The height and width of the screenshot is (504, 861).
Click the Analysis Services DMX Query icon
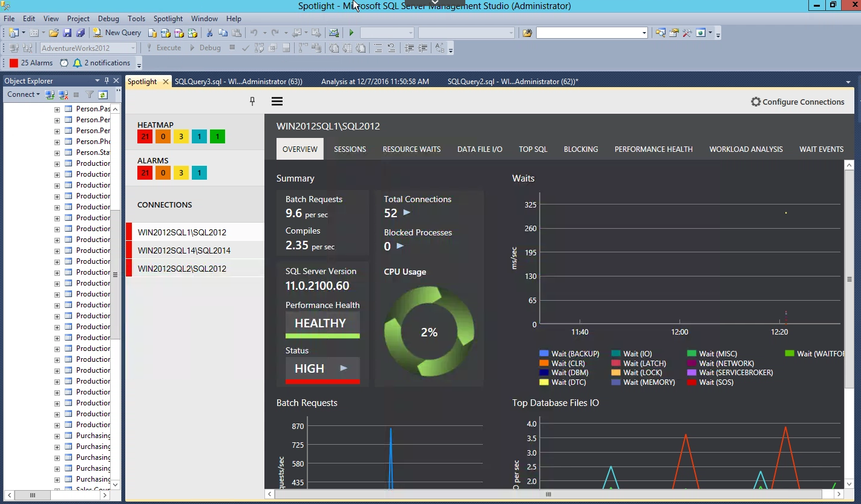pos(178,33)
